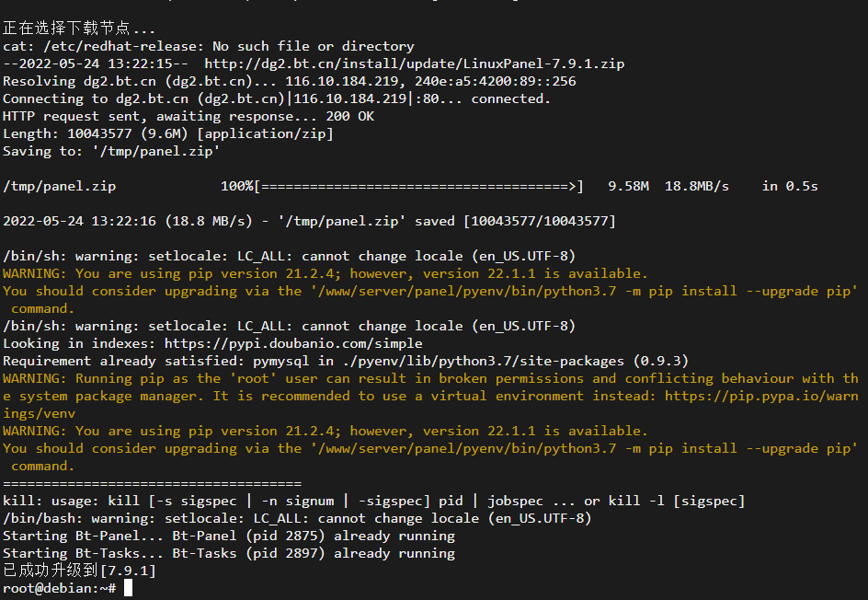Click the 'Starting Bt-Tasks' pid 2897 line

pyautogui.click(x=229, y=553)
